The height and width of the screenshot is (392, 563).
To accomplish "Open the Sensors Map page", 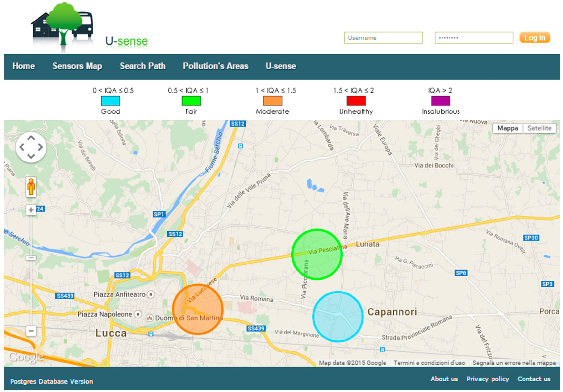I will pyautogui.click(x=77, y=66).
